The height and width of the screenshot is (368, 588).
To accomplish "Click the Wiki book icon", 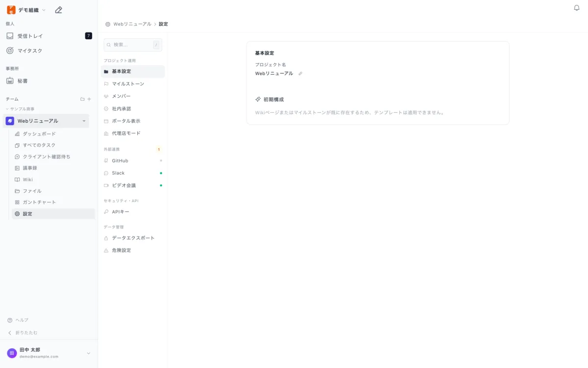I will tap(17, 180).
